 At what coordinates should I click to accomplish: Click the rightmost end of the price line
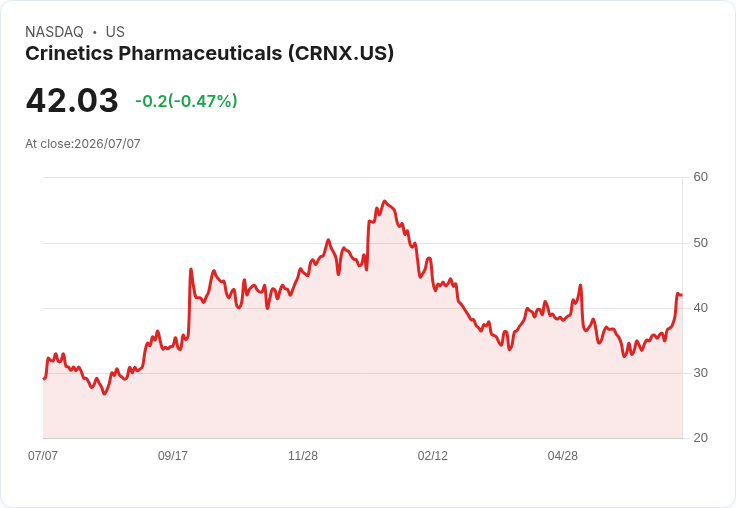pos(681,295)
